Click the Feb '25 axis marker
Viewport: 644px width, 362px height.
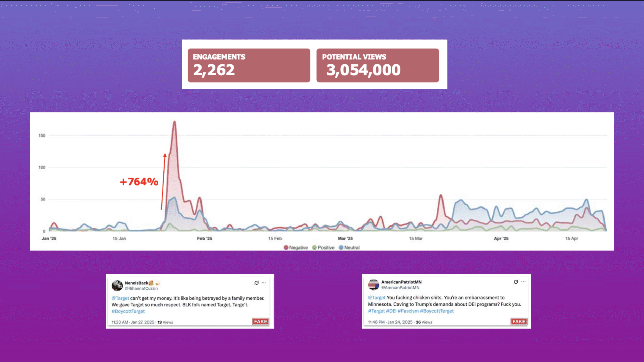(205, 238)
